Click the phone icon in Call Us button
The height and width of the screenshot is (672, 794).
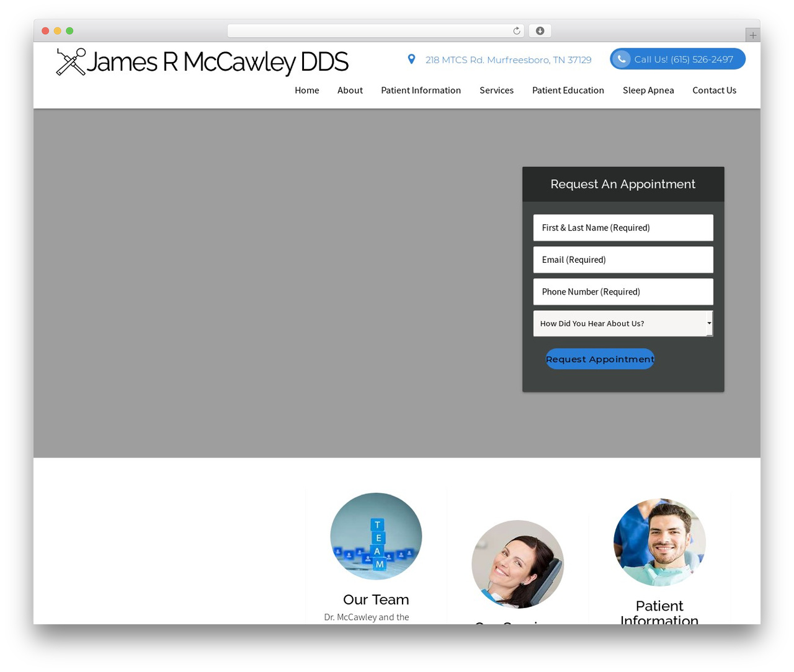click(621, 59)
